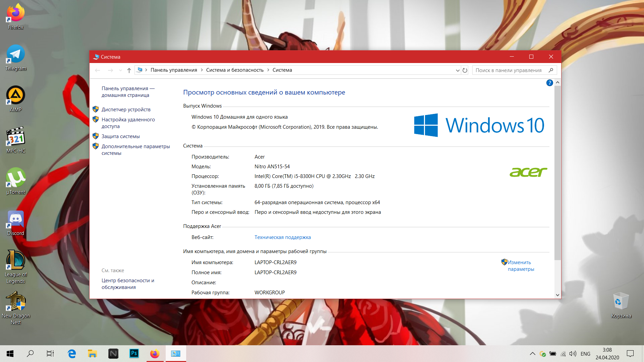Open the Windows Start menu

10,354
